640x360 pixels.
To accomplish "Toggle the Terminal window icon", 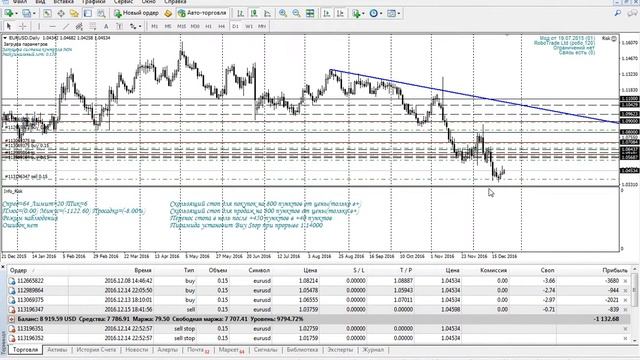I will click(x=88, y=13).
